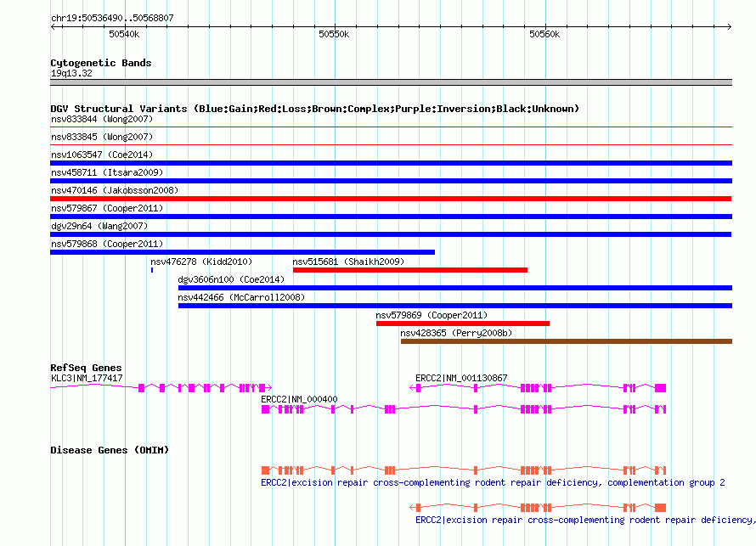Viewport: 756px width, 546px height.
Task: Click the KLC3|NM_177417 gene label
Action: tap(87, 379)
